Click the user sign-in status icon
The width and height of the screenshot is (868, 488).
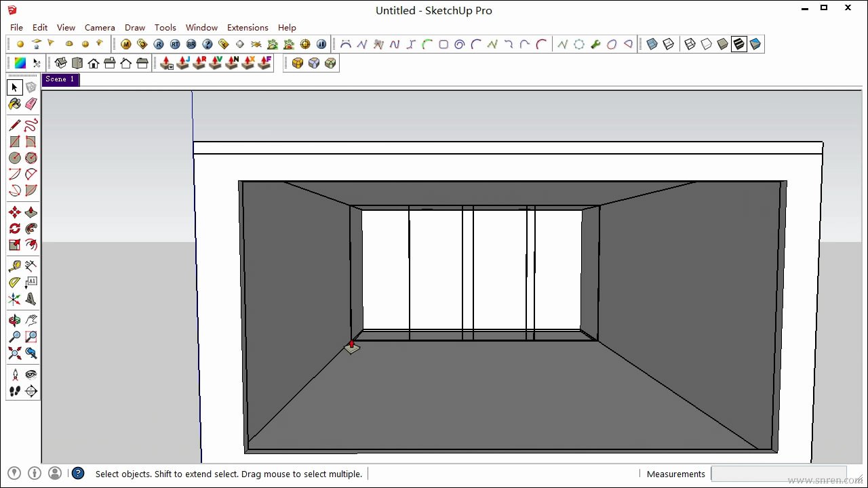pos(55,473)
